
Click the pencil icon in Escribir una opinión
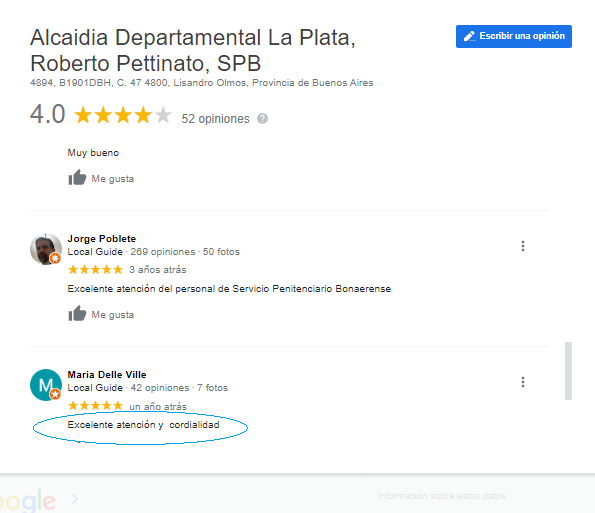click(469, 36)
